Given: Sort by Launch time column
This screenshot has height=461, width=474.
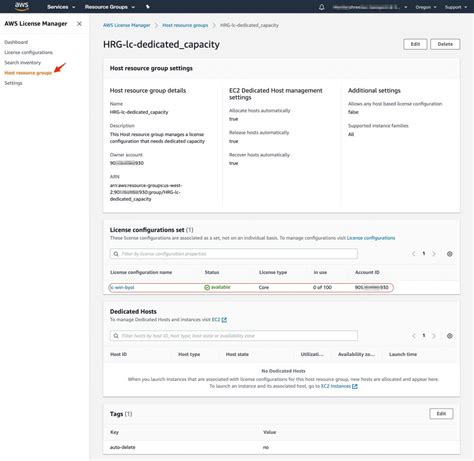Looking at the screenshot, I should pyautogui.click(x=403, y=354).
